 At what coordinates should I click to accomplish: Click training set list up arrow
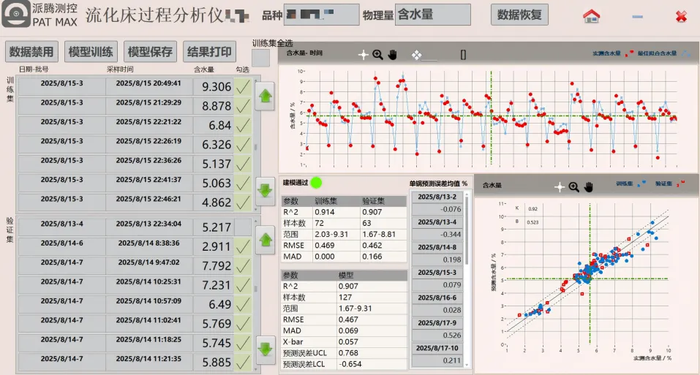tap(265, 96)
